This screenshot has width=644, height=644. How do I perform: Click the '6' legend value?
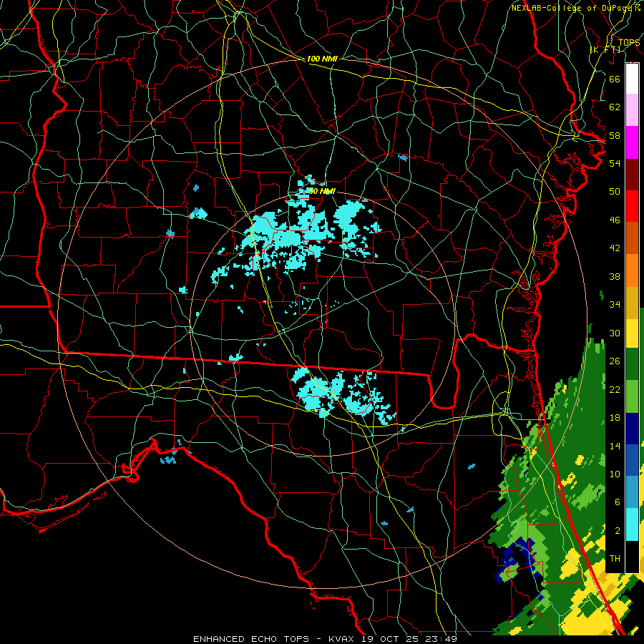[618, 502]
